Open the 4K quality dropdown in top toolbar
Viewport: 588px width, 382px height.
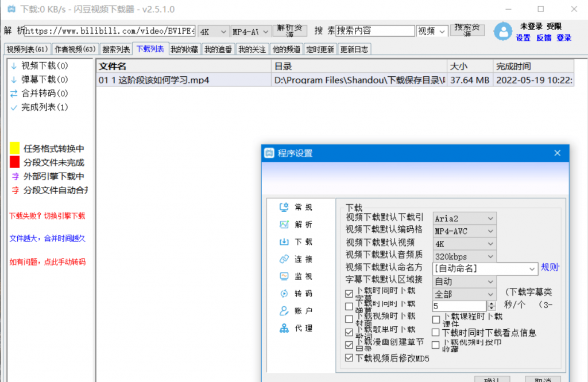coord(213,32)
